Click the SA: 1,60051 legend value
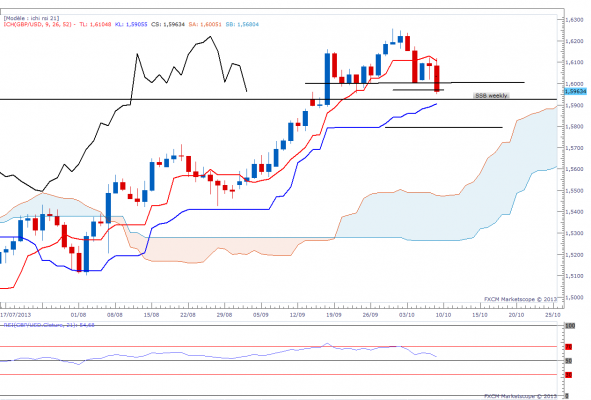The height and width of the screenshot is (400, 591). 205,24
